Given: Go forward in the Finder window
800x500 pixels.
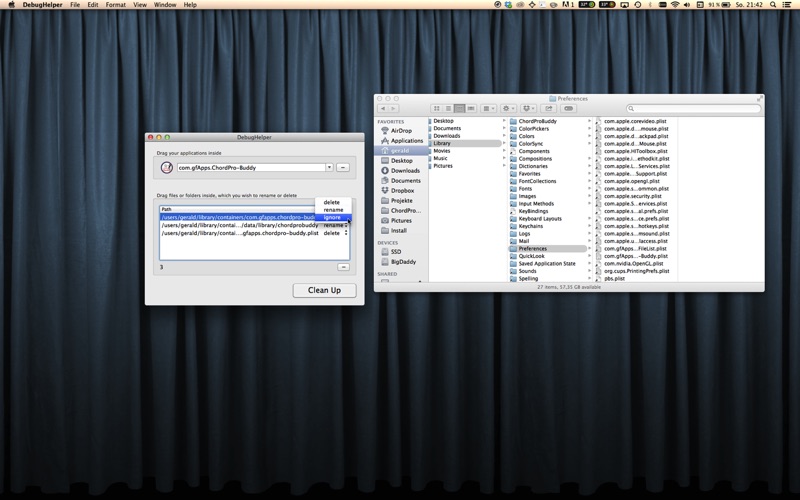Looking at the screenshot, I should coord(393,108).
